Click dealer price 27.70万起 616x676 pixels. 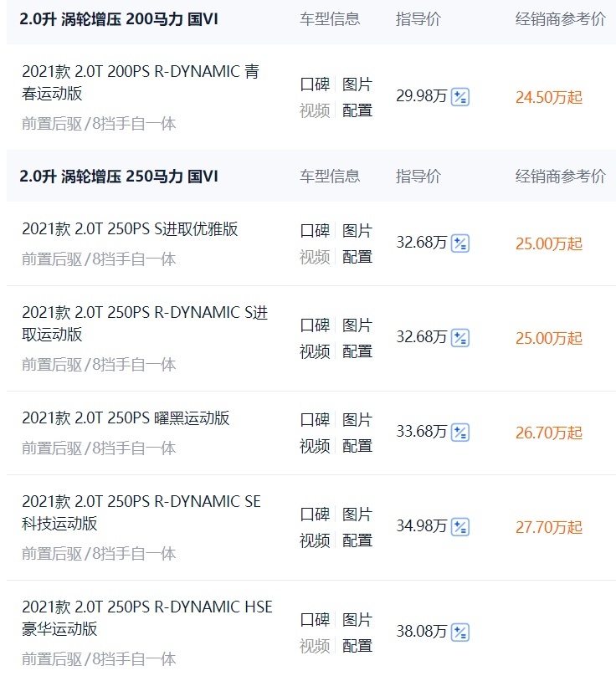549,527
